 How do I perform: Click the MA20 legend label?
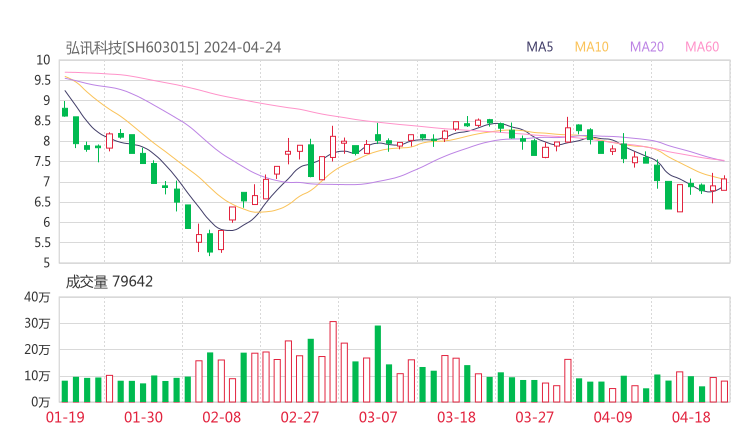click(x=647, y=47)
